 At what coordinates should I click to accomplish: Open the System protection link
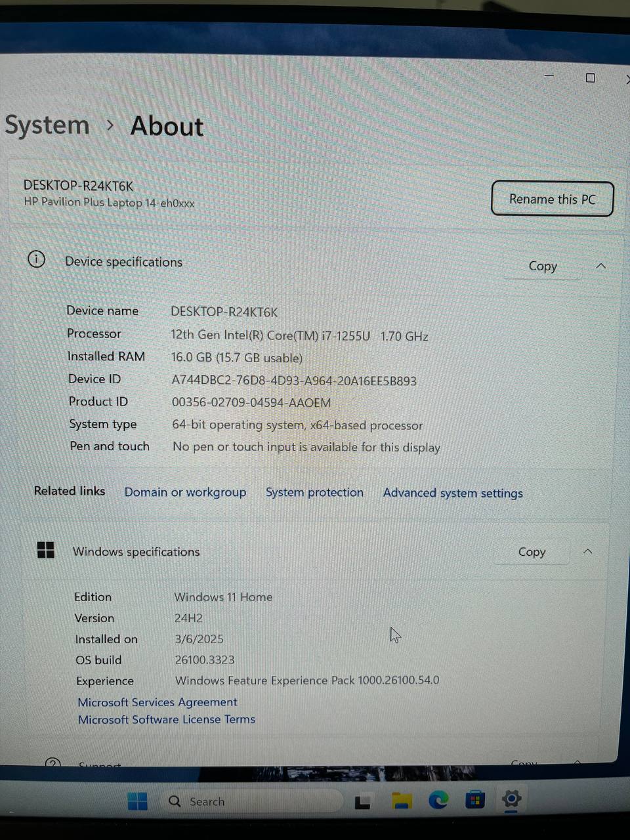(x=314, y=492)
